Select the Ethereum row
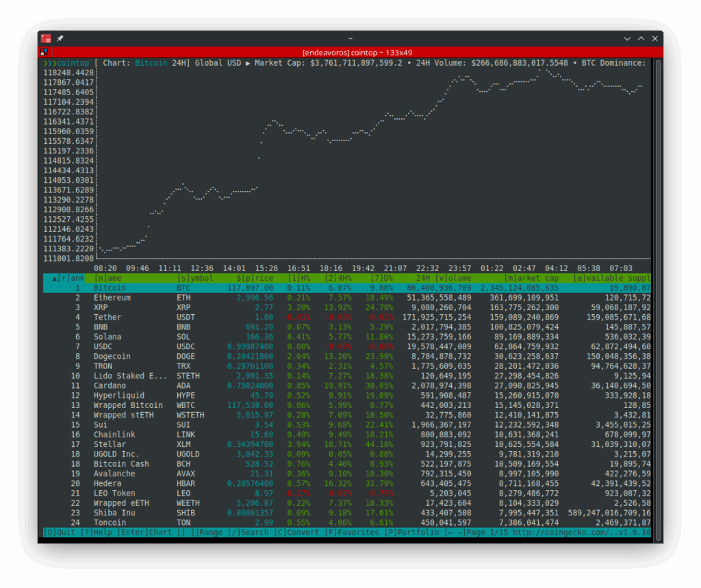 click(x=347, y=298)
